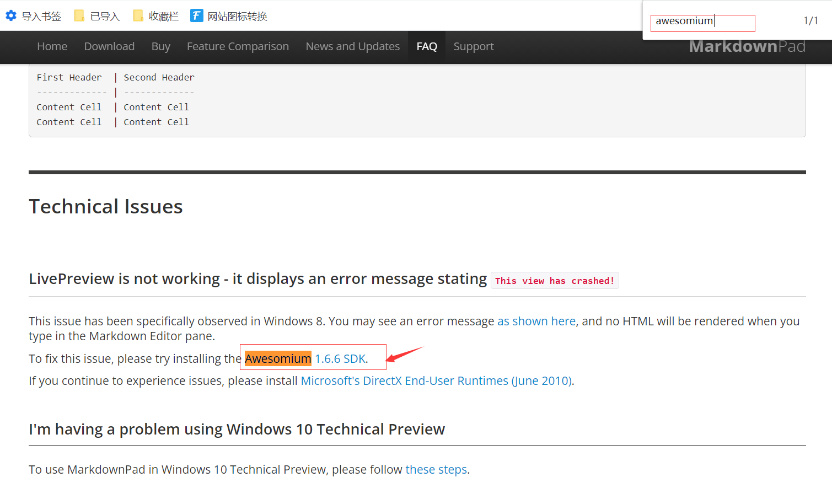This screenshot has width=832, height=504.
Task: Open Microsoft's DirectX End-User Runtimes link
Action: tap(436, 381)
